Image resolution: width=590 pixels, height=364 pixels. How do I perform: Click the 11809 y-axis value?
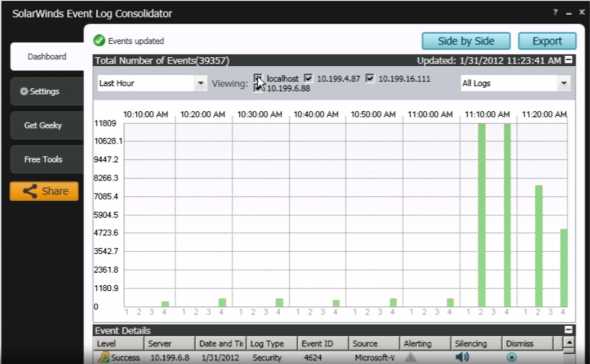pos(105,123)
